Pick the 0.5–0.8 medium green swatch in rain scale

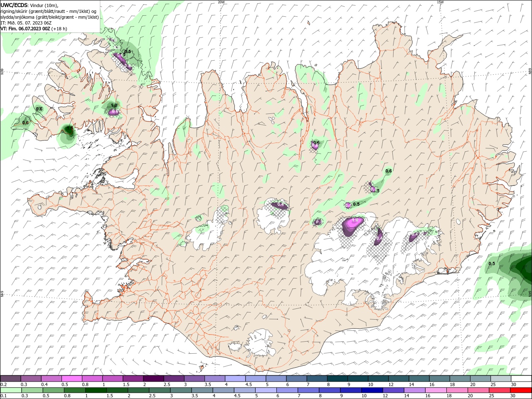53,390
